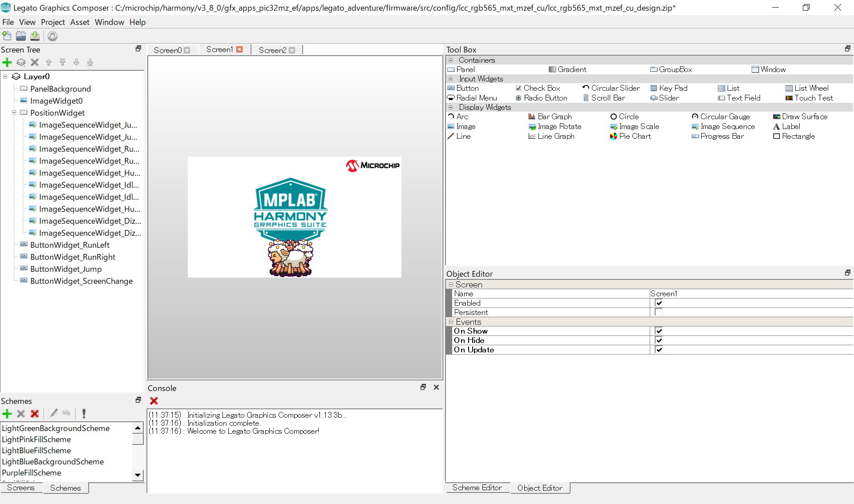854x504 pixels.
Task: Collapse the Containers tool box section
Action: (451, 60)
